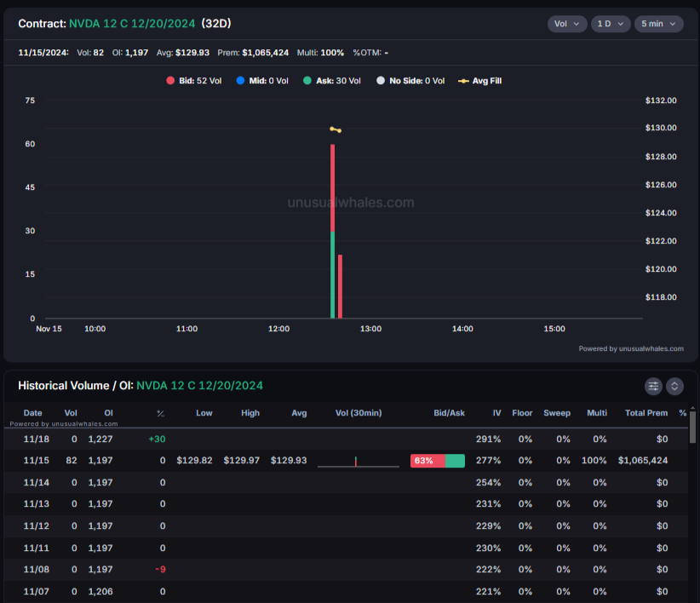Toggle the Ask volume legend series
700x603 pixels.
[332, 81]
